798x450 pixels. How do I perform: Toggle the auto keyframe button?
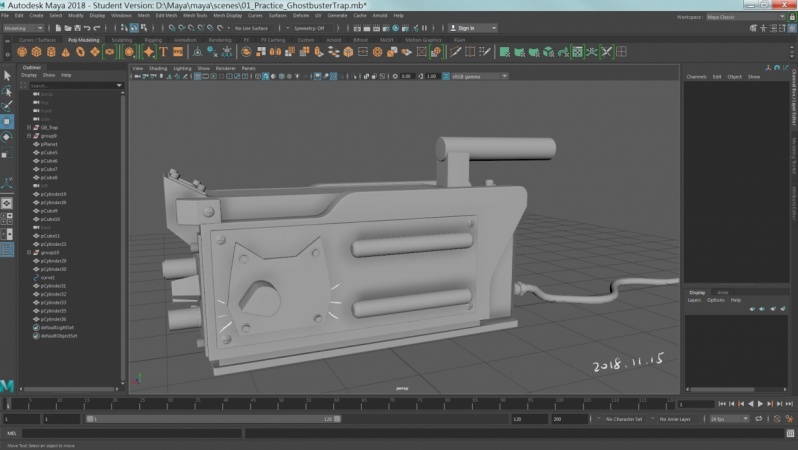(x=777, y=419)
